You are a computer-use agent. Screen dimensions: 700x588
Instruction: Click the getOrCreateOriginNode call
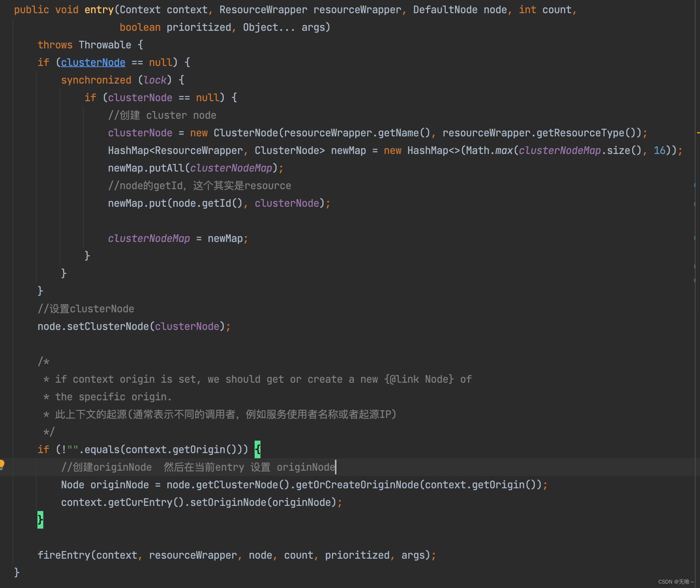pyautogui.click(x=357, y=485)
